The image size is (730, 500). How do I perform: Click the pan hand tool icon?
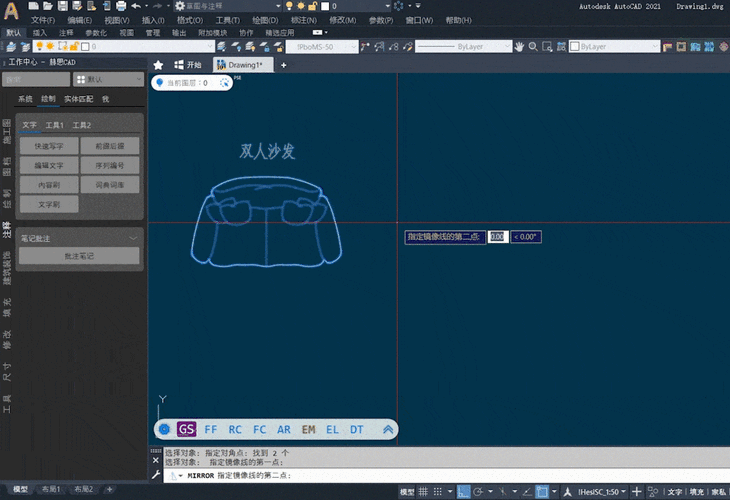pyautogui.click(x=520, y=46)
